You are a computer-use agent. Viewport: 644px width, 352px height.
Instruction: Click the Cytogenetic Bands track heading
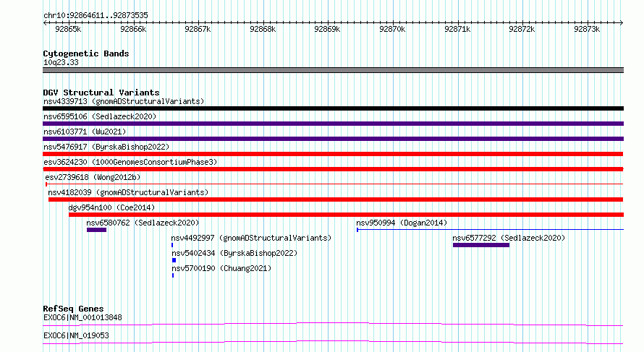[86, 53]
